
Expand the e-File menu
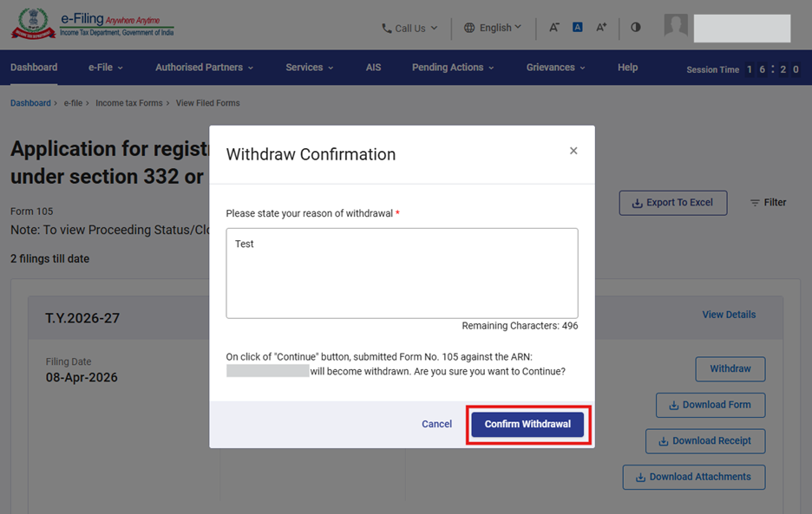(106, 68)
